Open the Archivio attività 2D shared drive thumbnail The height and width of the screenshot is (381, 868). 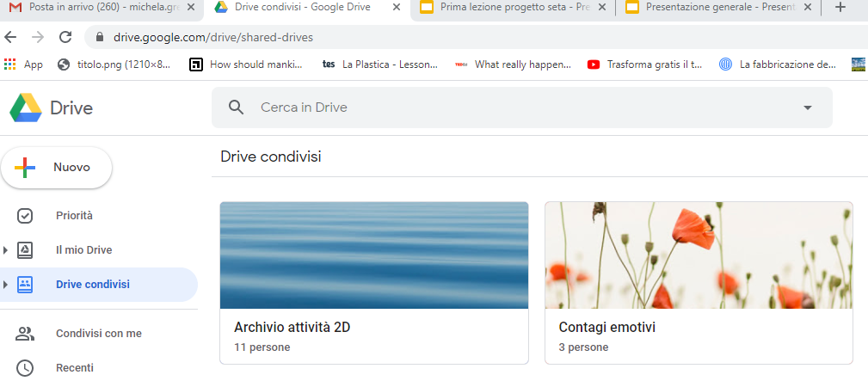point(374,255)
